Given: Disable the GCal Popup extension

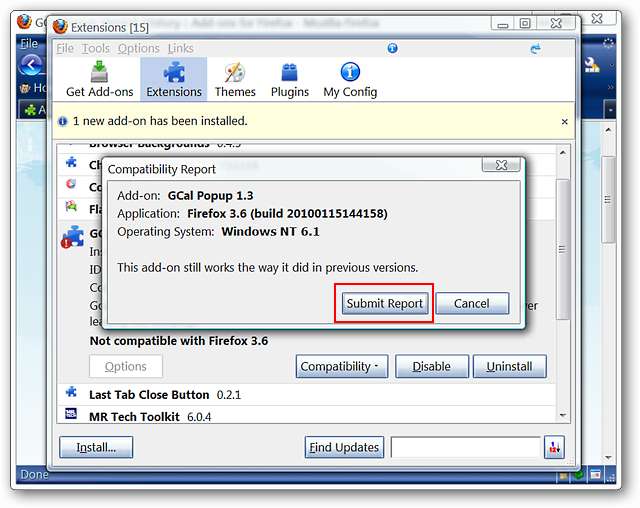Looking at the screenshot, I should [432, 366].
